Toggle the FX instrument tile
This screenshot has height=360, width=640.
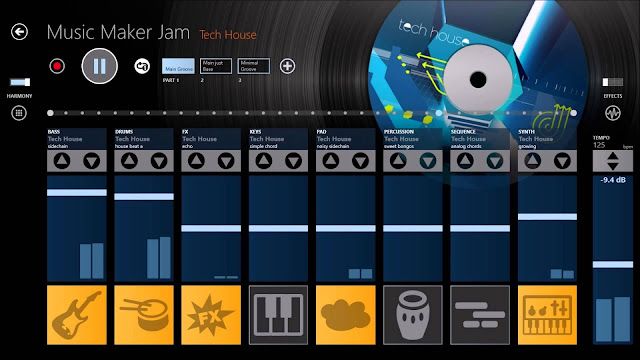[x=211, y=315]
